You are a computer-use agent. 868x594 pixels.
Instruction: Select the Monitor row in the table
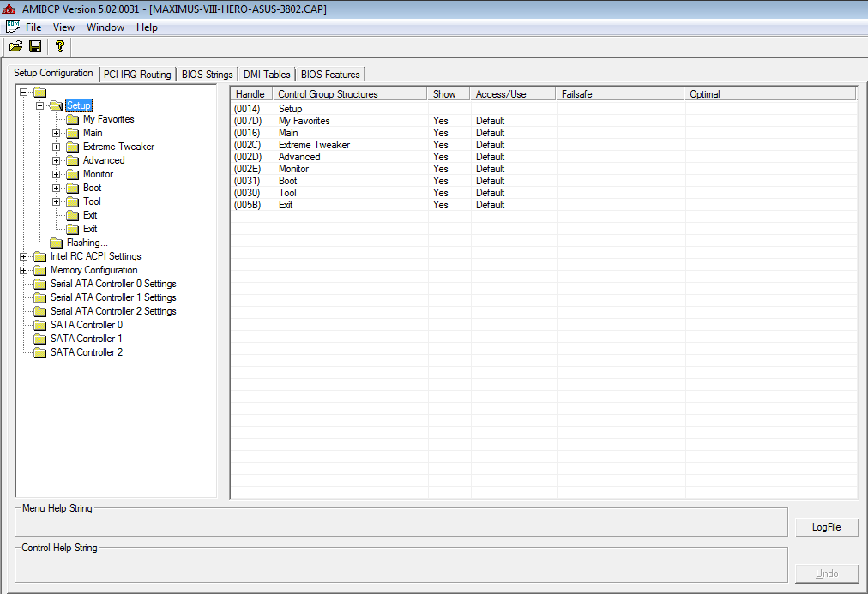click(293, 169)
